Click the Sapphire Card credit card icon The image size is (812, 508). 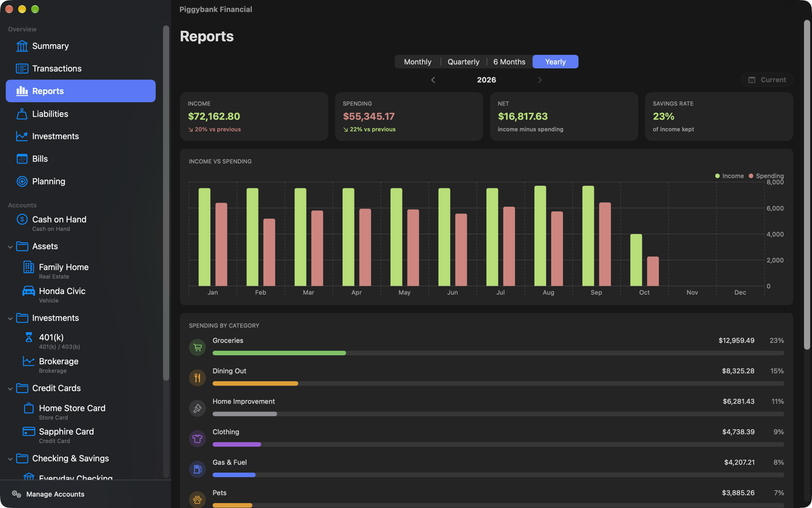click(28, 432)
